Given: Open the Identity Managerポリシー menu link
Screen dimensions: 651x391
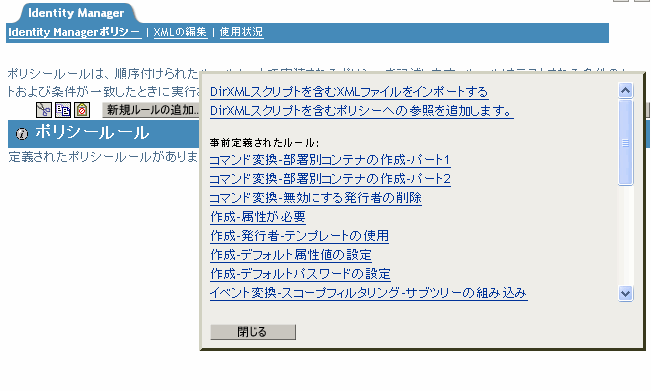Looking at the screenshot, I should click(x=74, y=32).
